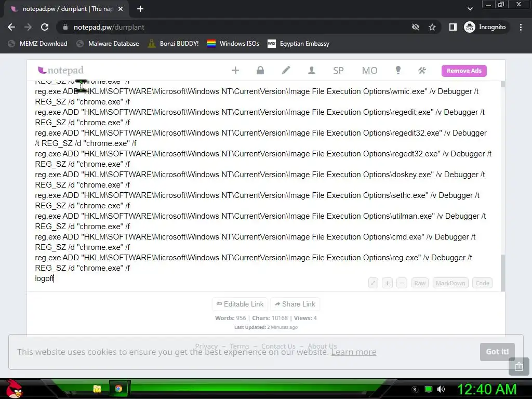Toggle the browser side panel
The height and width of the screenshot is (399, 532).
click(x=453, y=27)
